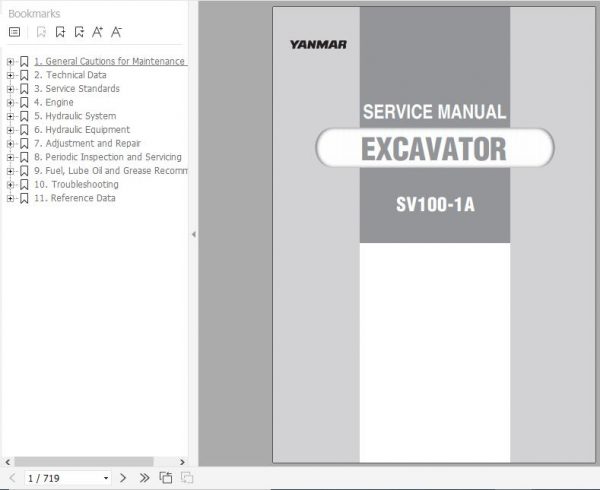Open bookmark 1. General Cautions for Maintenance
Screen dimensions: 600x490
(109, 61)
